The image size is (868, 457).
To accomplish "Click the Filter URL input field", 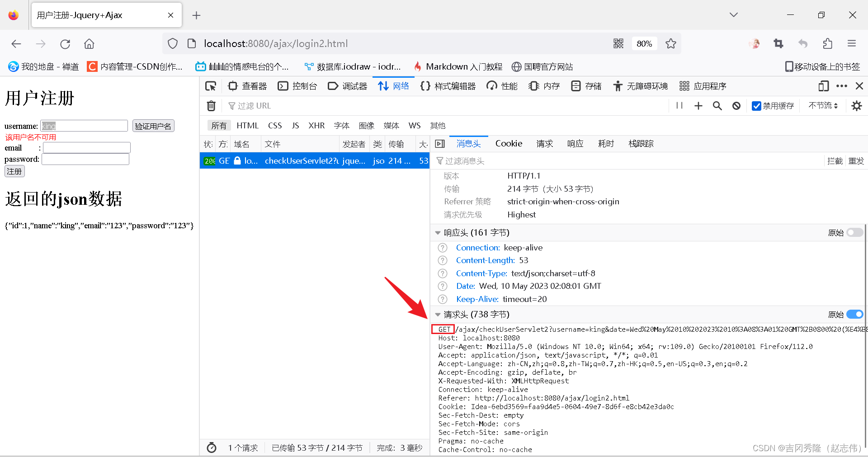I will coord(445,106).
